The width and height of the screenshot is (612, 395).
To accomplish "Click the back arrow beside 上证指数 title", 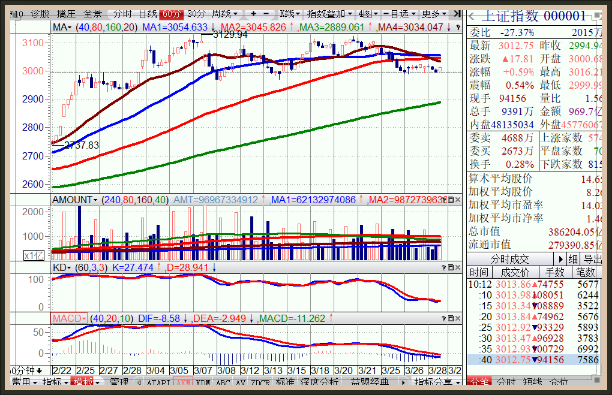I will (x=471, y=17).
